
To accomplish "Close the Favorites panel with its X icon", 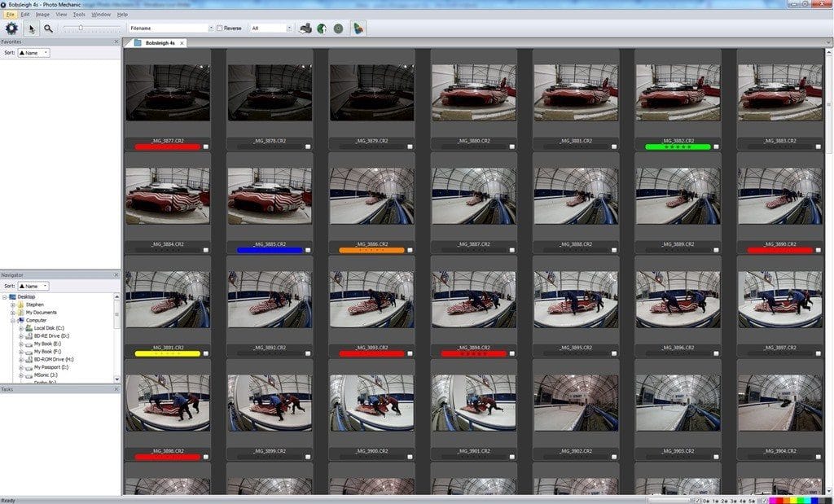I will tap(116, 42).
